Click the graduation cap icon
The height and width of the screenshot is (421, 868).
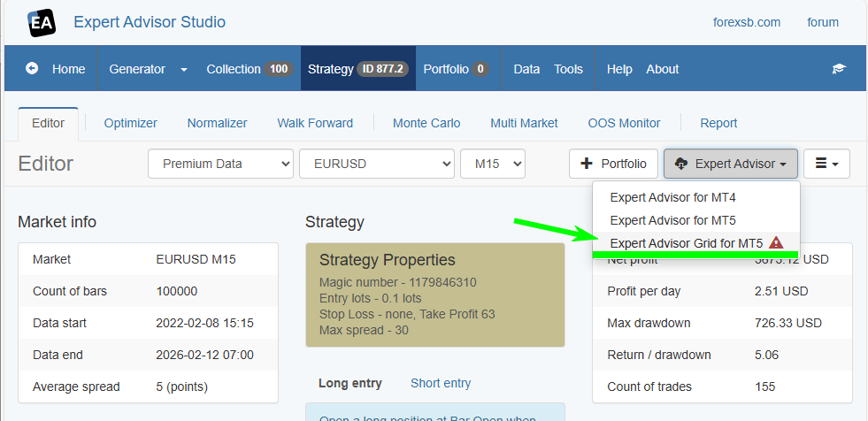click(838, 69)
